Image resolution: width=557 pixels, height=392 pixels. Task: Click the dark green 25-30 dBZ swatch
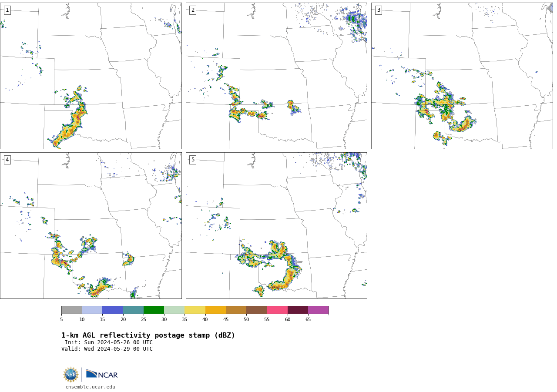click(x=154, y=310)
